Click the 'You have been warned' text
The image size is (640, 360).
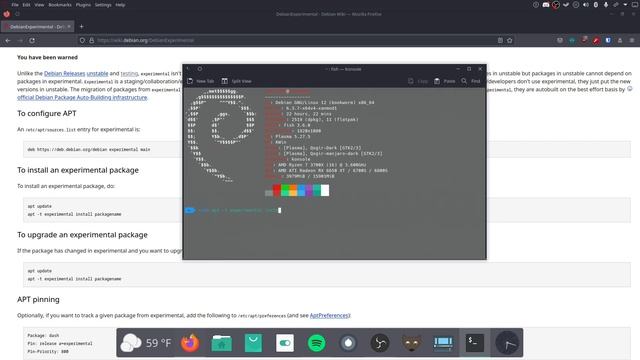[x=47, y=58]
